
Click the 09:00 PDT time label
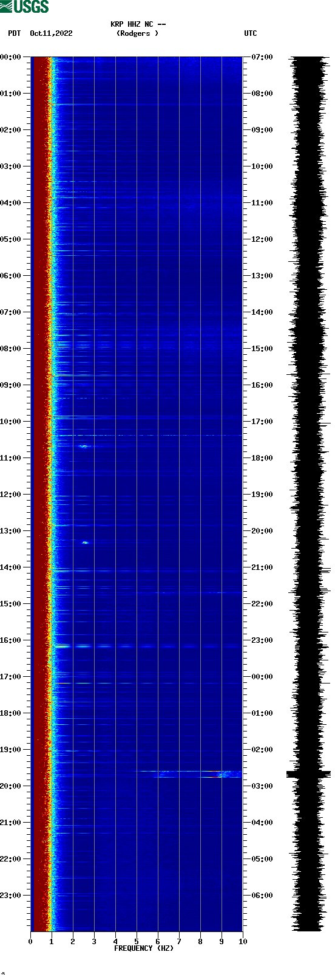(11, 385)
